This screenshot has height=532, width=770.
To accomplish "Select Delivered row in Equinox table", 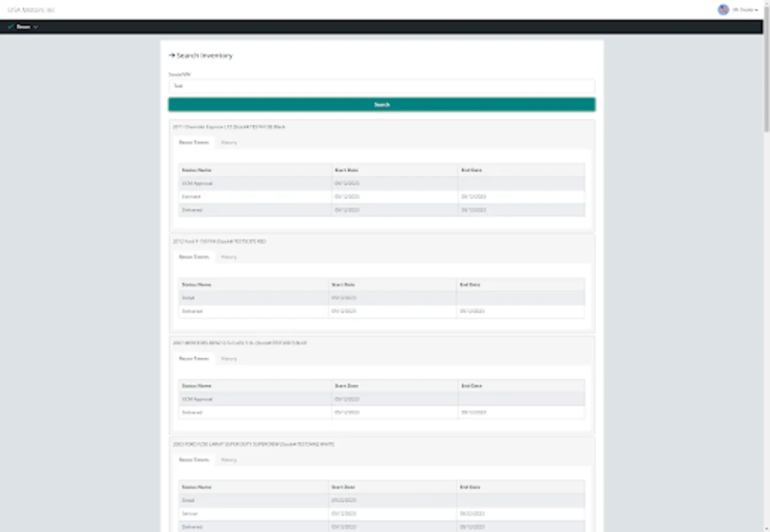I will coord(381,210).
